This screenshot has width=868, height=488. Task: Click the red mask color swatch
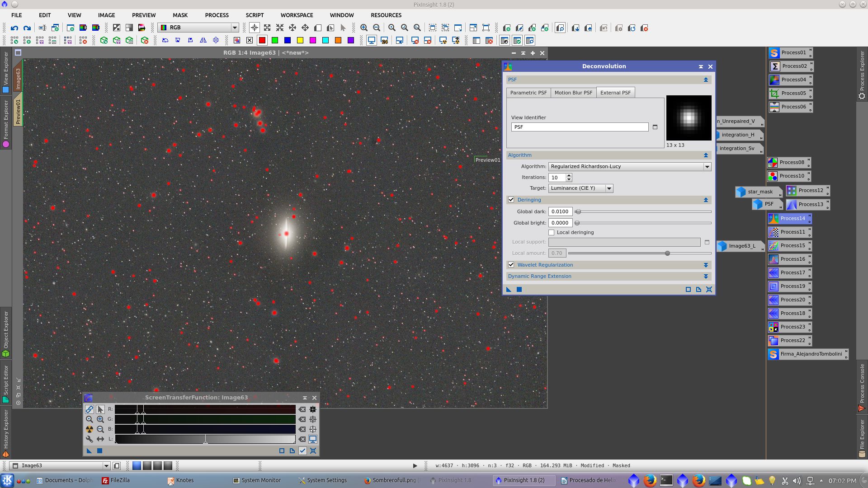click(262, 40)
